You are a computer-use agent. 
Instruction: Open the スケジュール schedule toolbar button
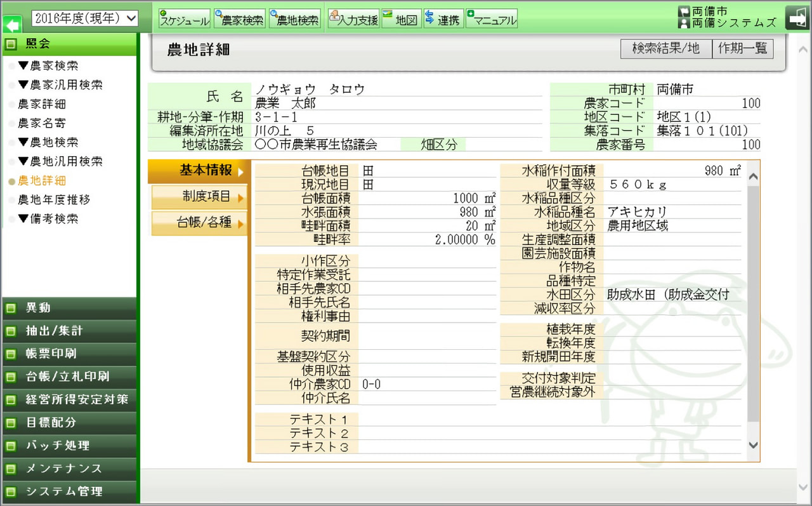(x=184, y=19)
